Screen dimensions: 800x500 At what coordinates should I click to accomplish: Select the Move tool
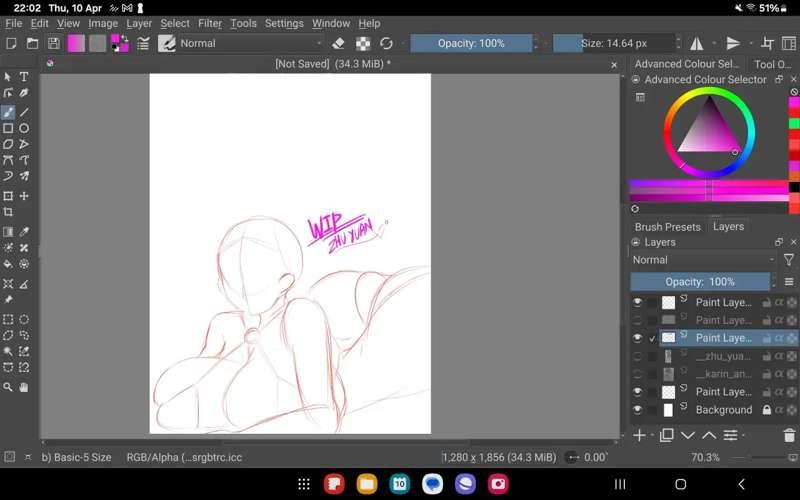[24, 196]
